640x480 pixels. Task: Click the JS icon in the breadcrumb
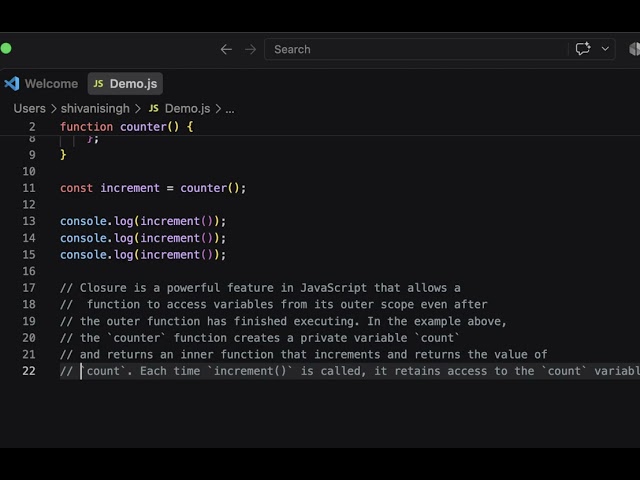pos(153,109)
